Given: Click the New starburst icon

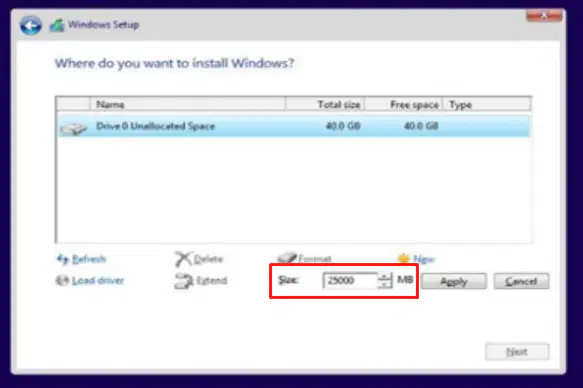Looking at the screenshot, I should [x=403, y=258].
